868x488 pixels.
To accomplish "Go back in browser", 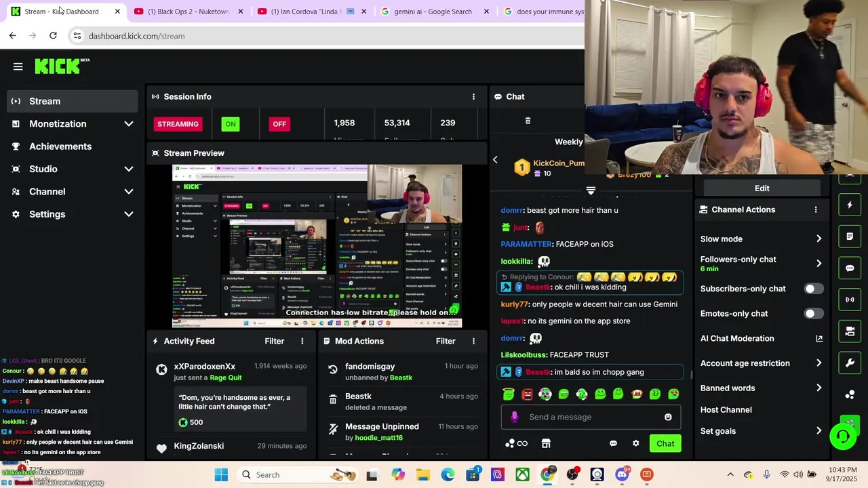I will point(12,36).
